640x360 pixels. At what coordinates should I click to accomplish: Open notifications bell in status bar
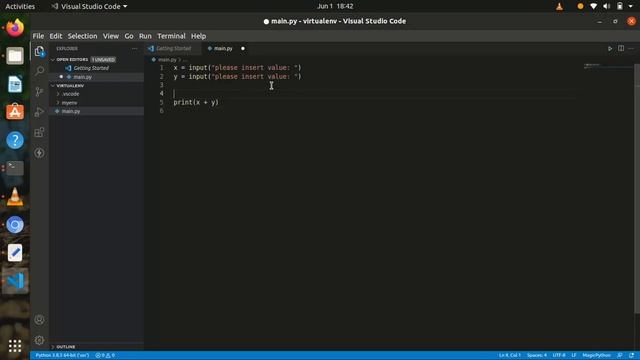(x=631, y=356)
